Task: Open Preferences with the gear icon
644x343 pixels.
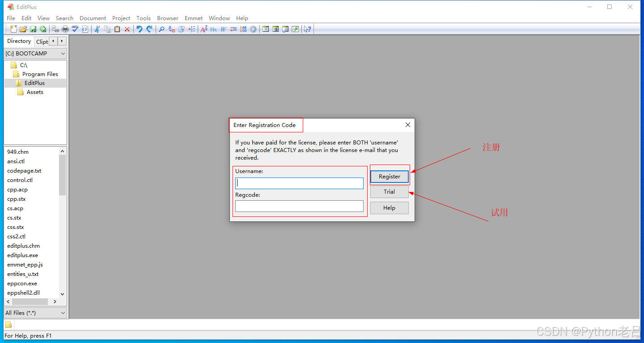Action: point(253,29)
